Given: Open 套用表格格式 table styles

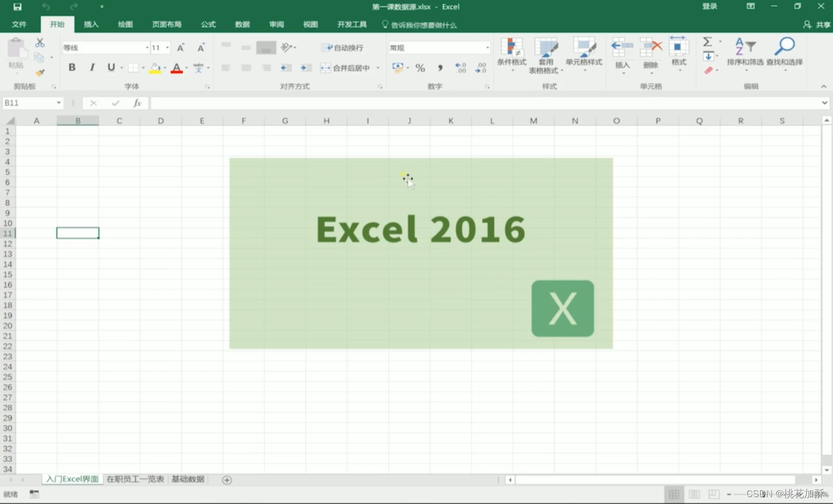Looking at the screenshot, I should (x=545, y=56).
